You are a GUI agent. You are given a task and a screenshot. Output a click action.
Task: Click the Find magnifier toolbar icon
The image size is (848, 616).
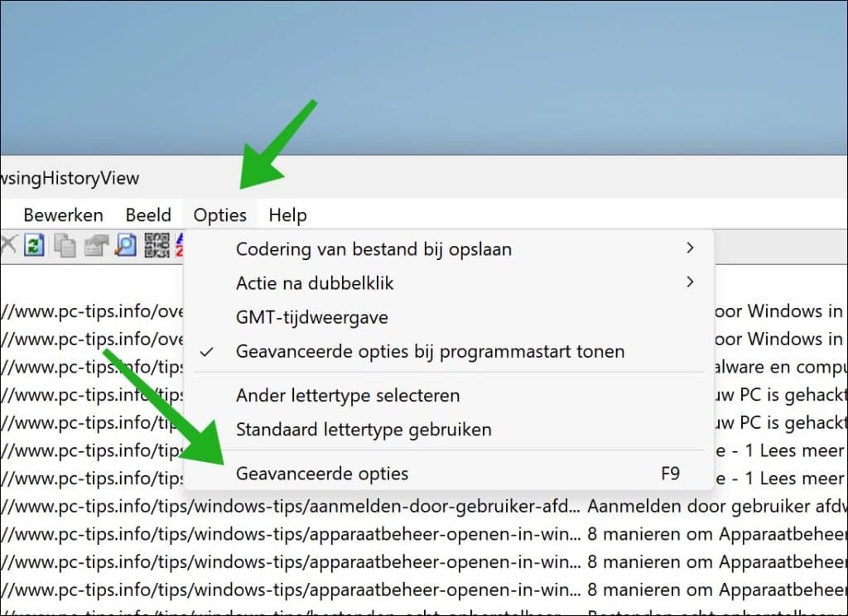(126, 246)
